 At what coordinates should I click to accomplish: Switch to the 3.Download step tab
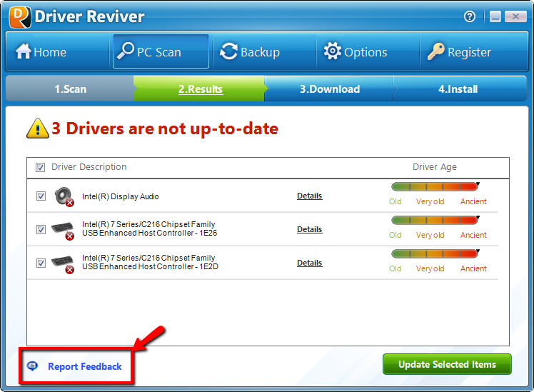329,89
